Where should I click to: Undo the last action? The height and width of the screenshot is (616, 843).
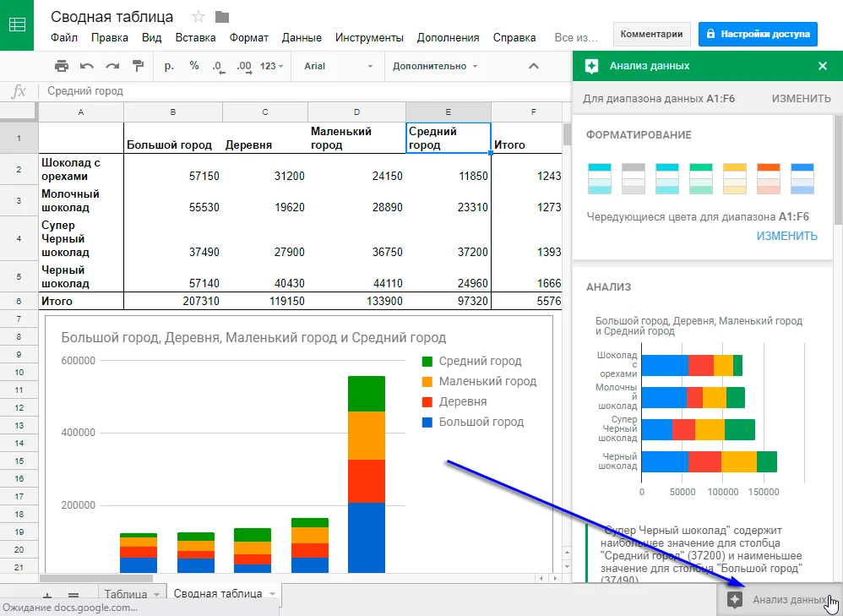pos(86,66)
